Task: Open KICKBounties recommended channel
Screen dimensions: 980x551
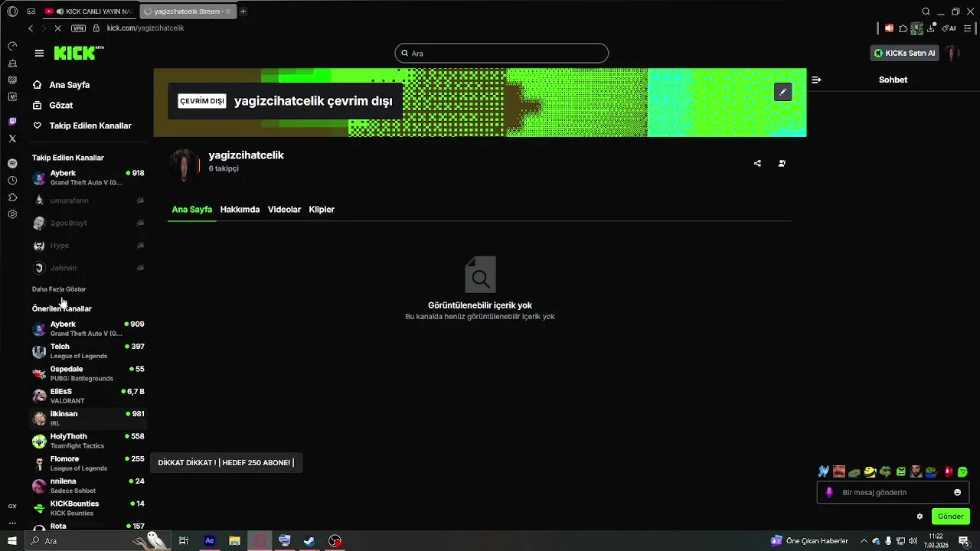Action: pyautogui.click(x=88, y=508)
